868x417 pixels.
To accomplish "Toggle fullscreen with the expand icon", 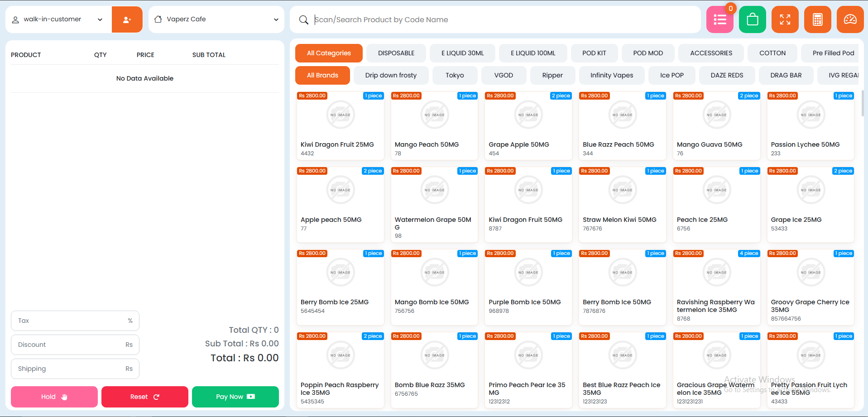I will [785, 19].
